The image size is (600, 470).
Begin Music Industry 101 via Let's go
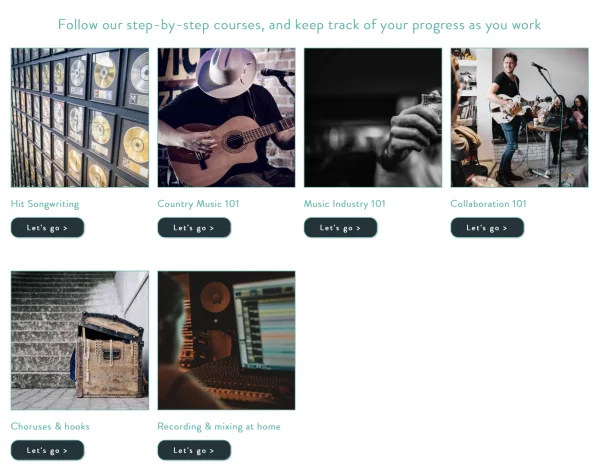click(x=341, y=228)
